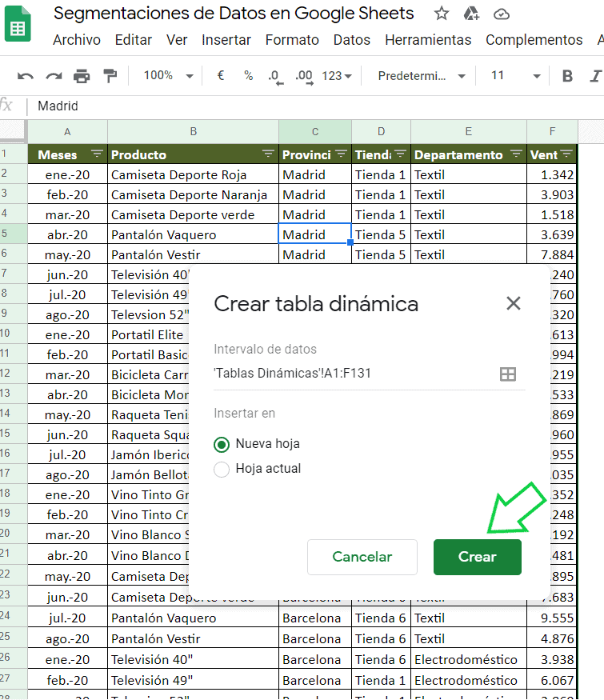Star this spreadsheet document

441,14
